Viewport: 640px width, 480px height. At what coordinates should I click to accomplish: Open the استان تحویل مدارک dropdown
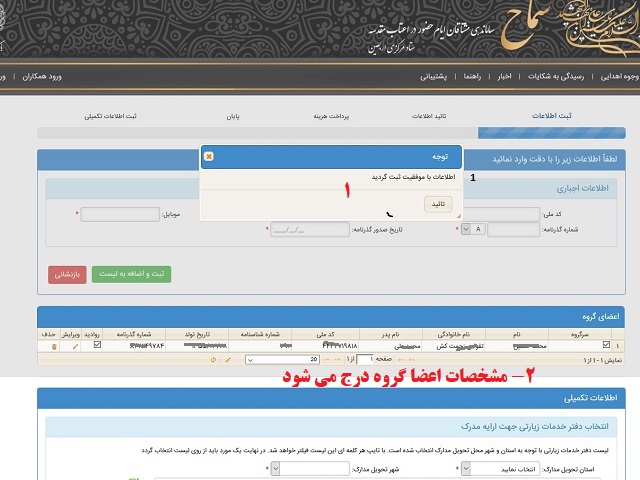click(500, 469)
